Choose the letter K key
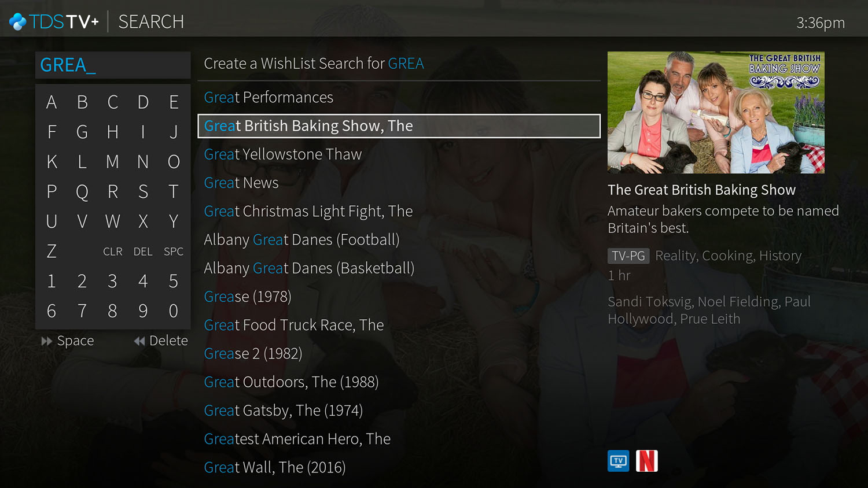The width and height of the screenshot is (868, 488). click(52, 162)
